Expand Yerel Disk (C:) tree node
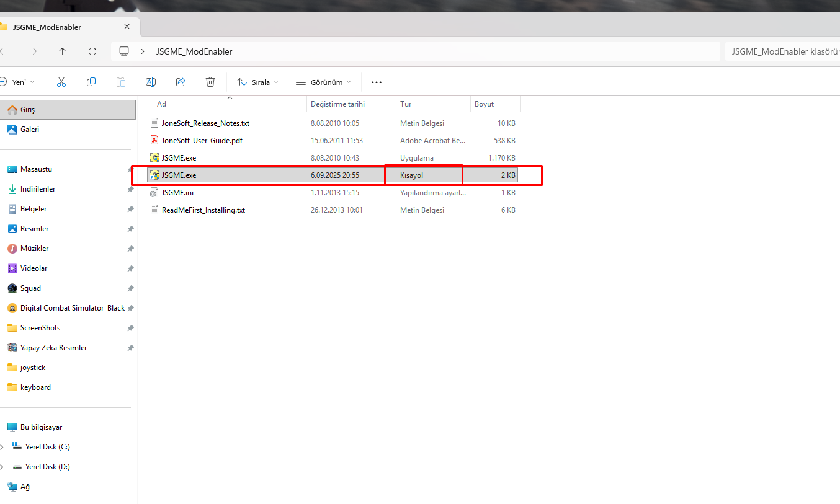The height and width of the screenshot is (504, 840). [2, 447]
